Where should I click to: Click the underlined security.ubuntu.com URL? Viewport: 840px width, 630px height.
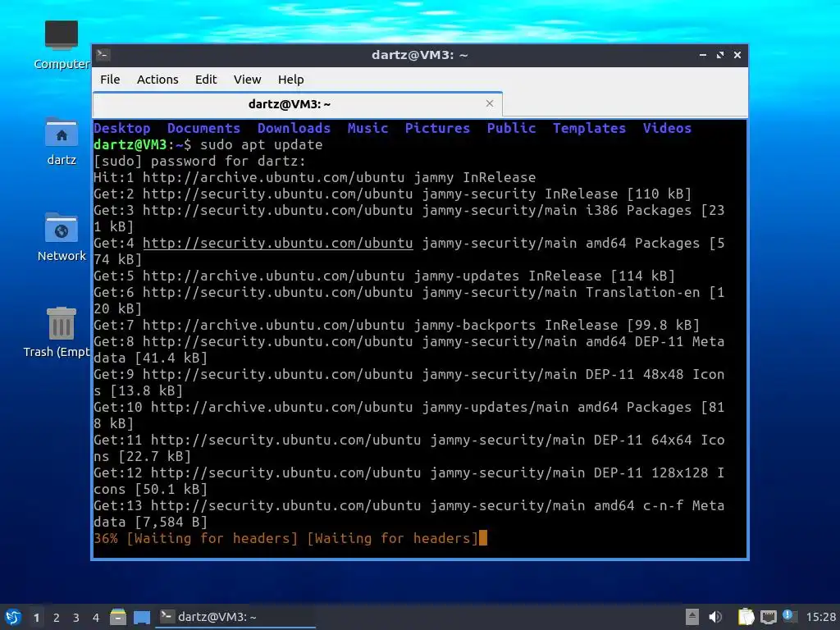point(277,243)
